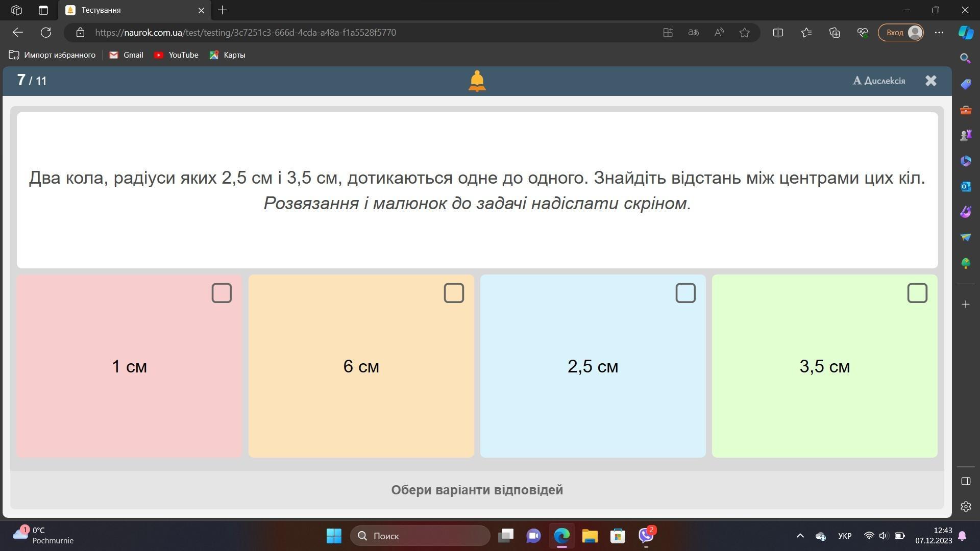980x551 pixels.
Task: Open the apps grid icon in address bar
Action: pyautogui.click(x=668, y=33)
